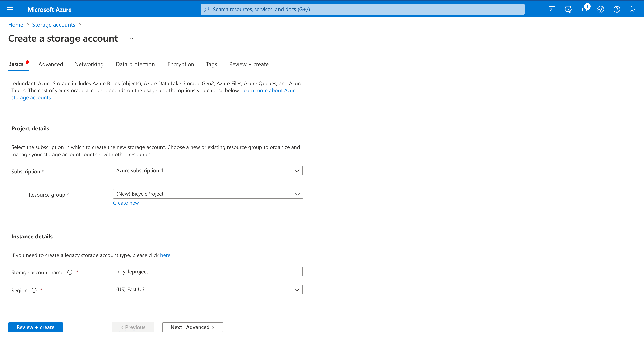The image size is (644, 343).
Task: Go to the Encryption tab
Action: pos(181,64)
